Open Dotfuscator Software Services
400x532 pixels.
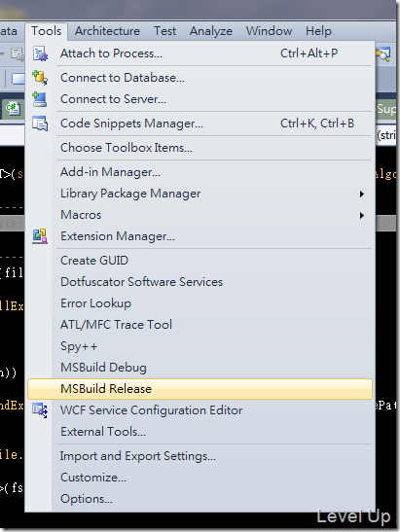tap(200, 282)
